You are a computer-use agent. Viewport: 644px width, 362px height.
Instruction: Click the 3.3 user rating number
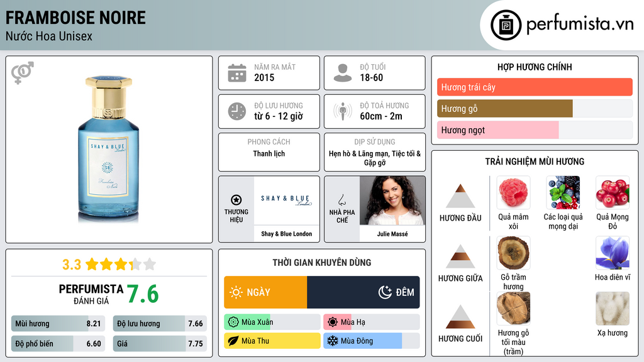pyautogui.click(x=72, y=265)
